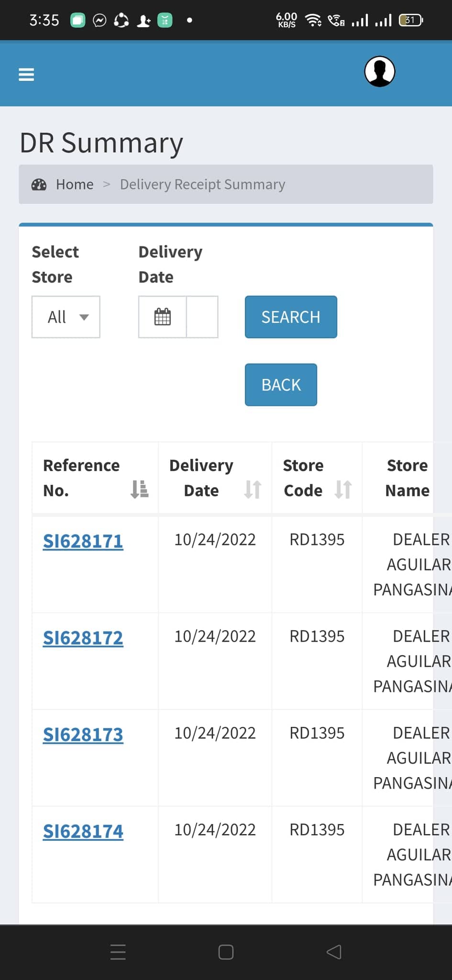The image size is (452, 980).
Task: Open reference SI628171 link
Action: click(x=83, y=541)
